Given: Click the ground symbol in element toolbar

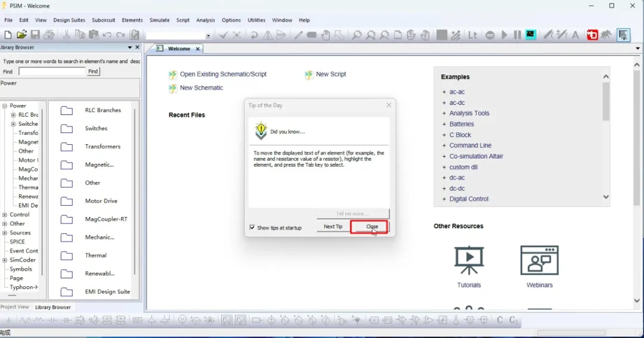Looking at the screenshot, I should tap(8, 320).
